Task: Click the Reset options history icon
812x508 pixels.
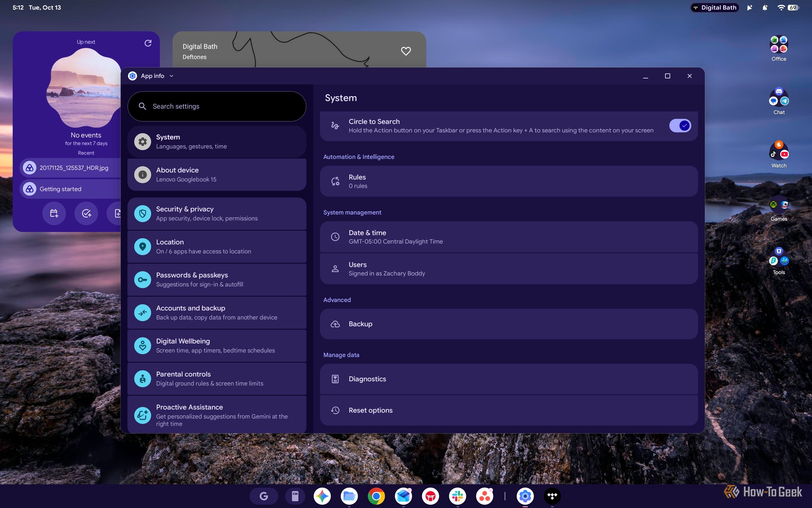Action: (335, 410)
